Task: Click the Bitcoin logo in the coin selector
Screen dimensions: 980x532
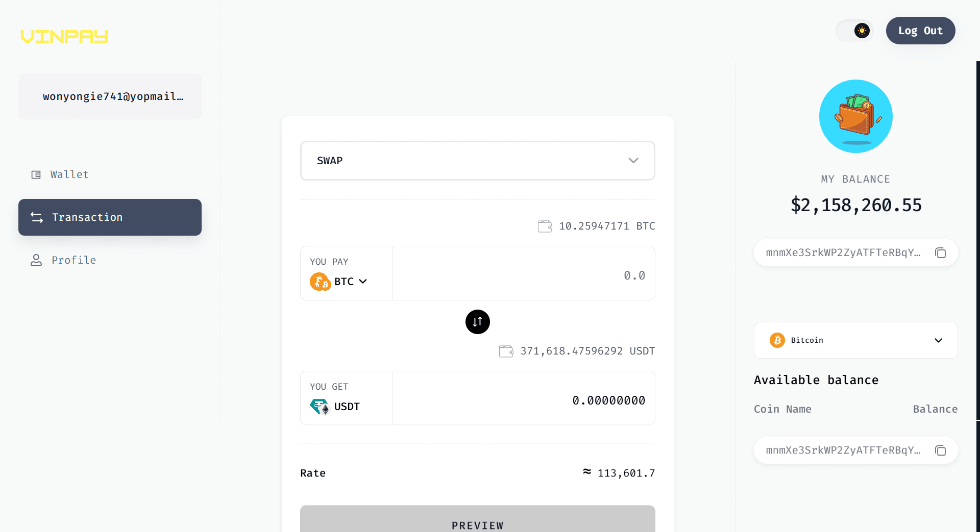Action: [x=777, y=340]
